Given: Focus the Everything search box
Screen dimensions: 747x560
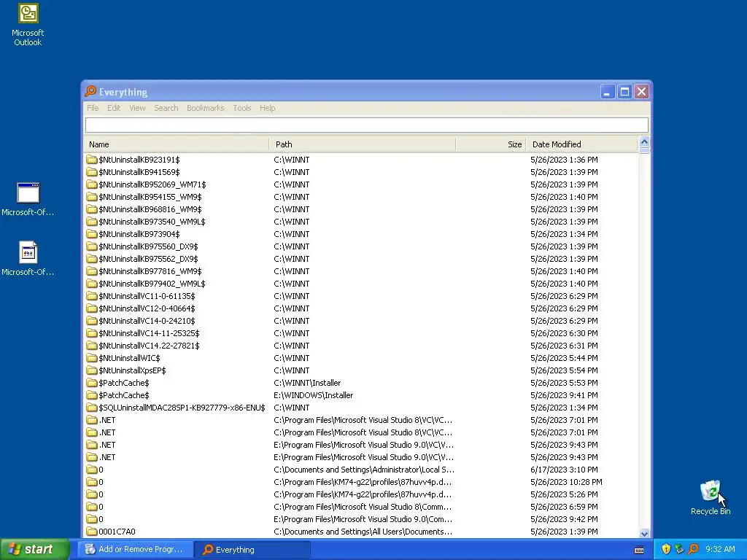Looking at the screenshot, I should 367,125.
